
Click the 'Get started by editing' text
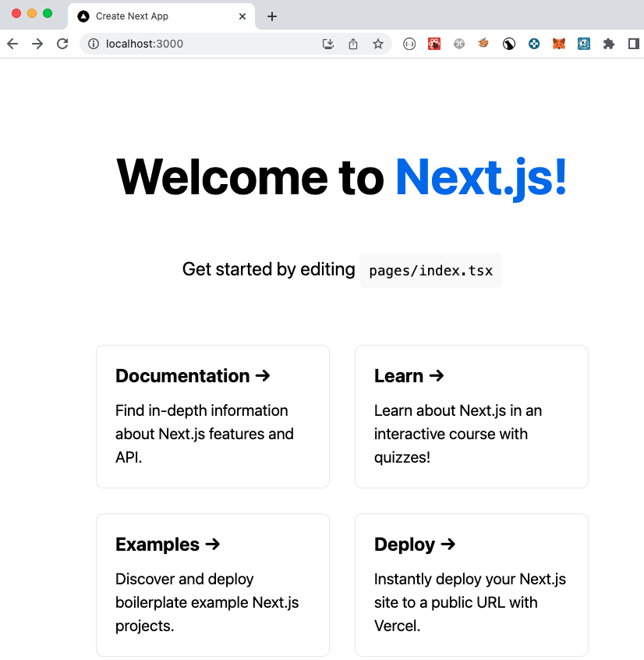pos(268,269)
